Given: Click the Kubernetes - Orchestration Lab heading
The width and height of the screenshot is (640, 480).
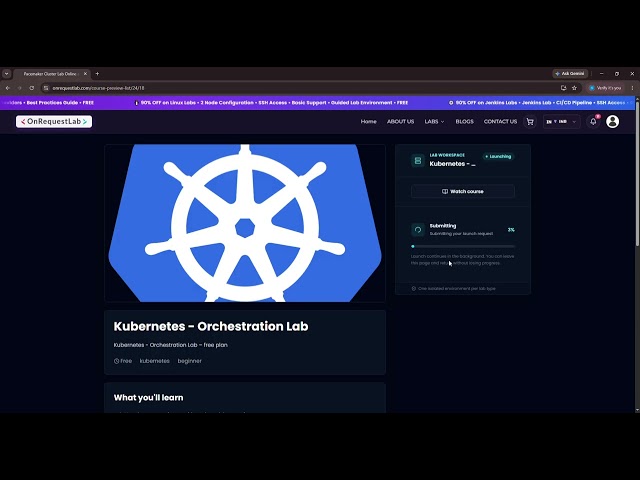Looking at the screenshot, I should coord(211,327).
